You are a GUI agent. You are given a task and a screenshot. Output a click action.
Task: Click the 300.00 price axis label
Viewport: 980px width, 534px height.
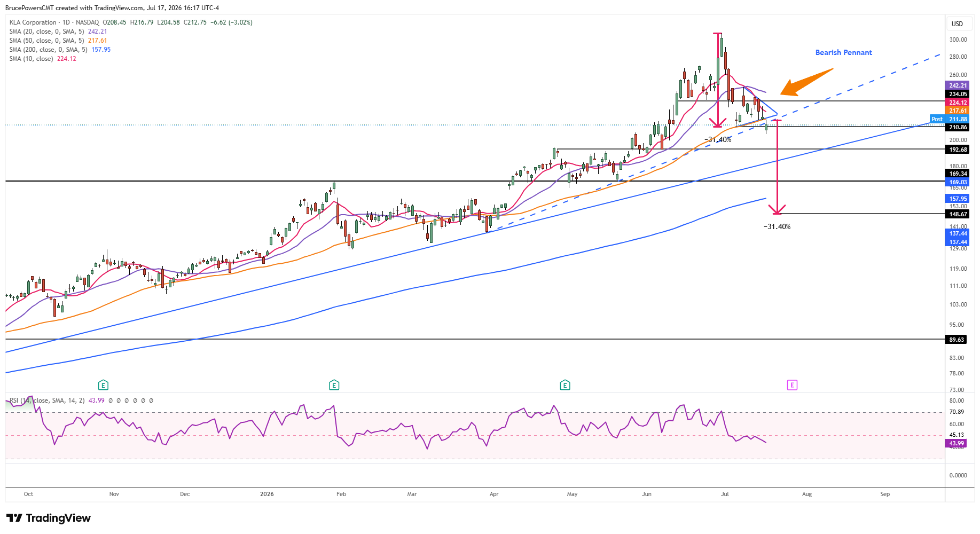click(x=958, y=40)
